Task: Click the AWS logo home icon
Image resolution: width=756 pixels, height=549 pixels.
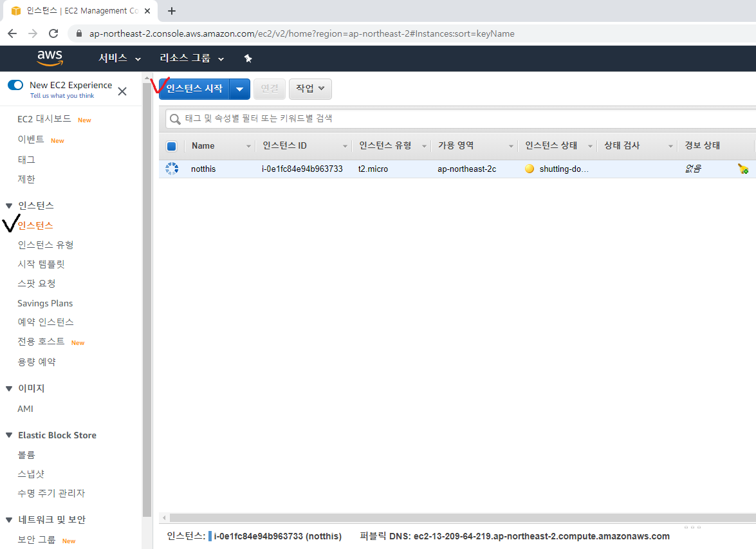Action: (50, 58)
